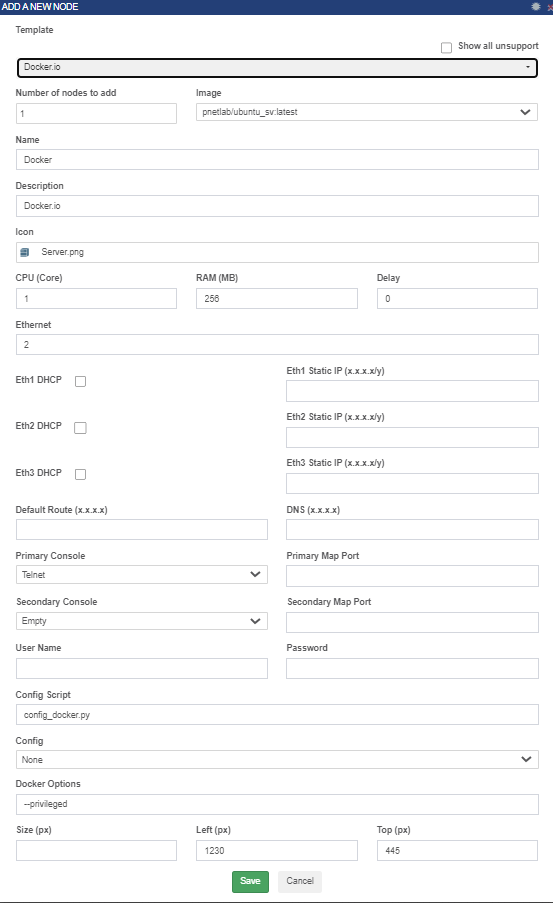The height and width of the screenshot is (903, 553).
Task: Focus the Ethernet count field
Action: [277, 344]
